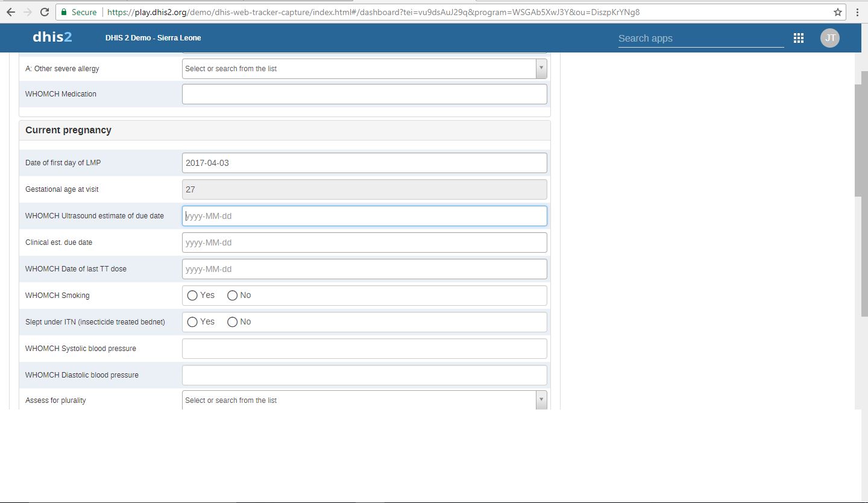Select No for WHOMCH Smoking
Screen dimensions: 868x503
click(x=232, y=296)
